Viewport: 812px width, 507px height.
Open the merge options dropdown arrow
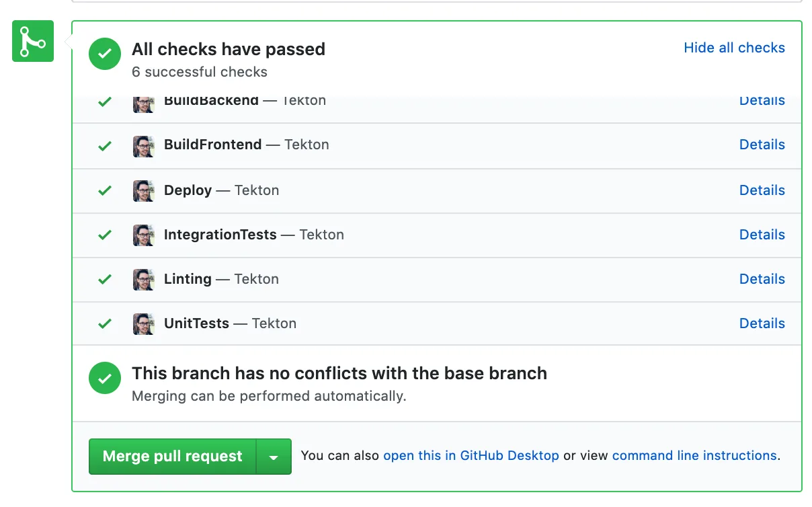274,457
